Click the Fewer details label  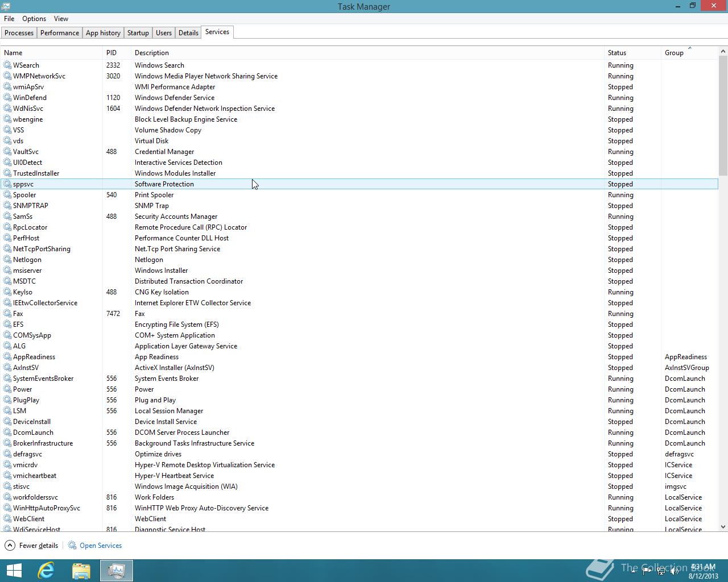pos(39,546)
